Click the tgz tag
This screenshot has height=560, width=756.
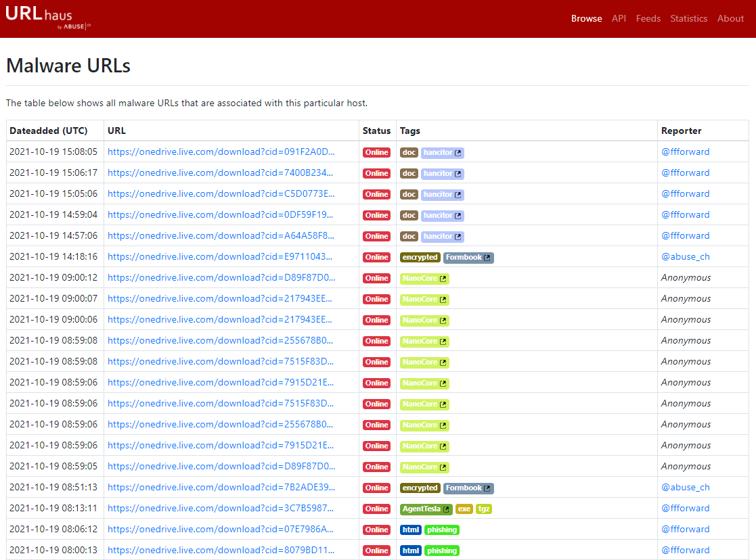(484, 509)
